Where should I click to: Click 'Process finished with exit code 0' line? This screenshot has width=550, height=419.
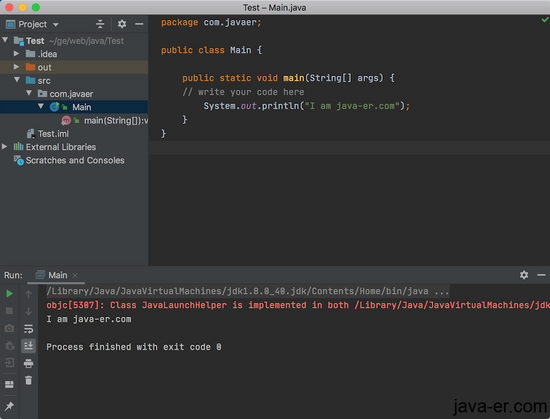134,347
